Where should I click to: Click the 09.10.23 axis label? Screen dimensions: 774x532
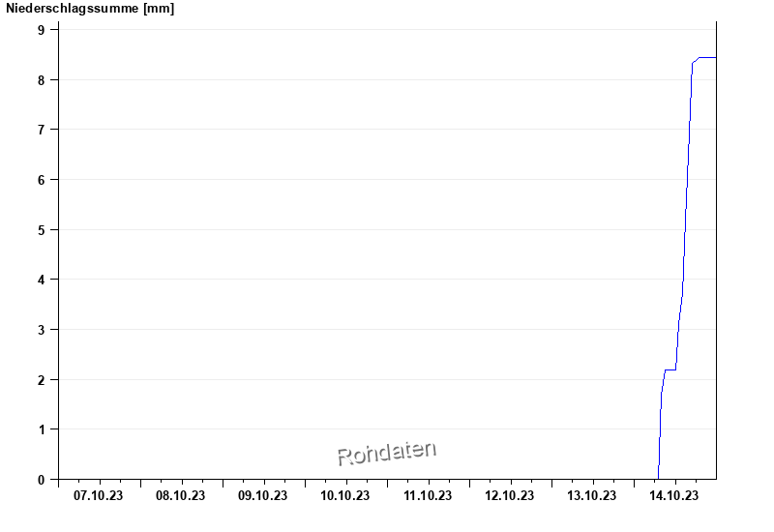pos(263,496)
